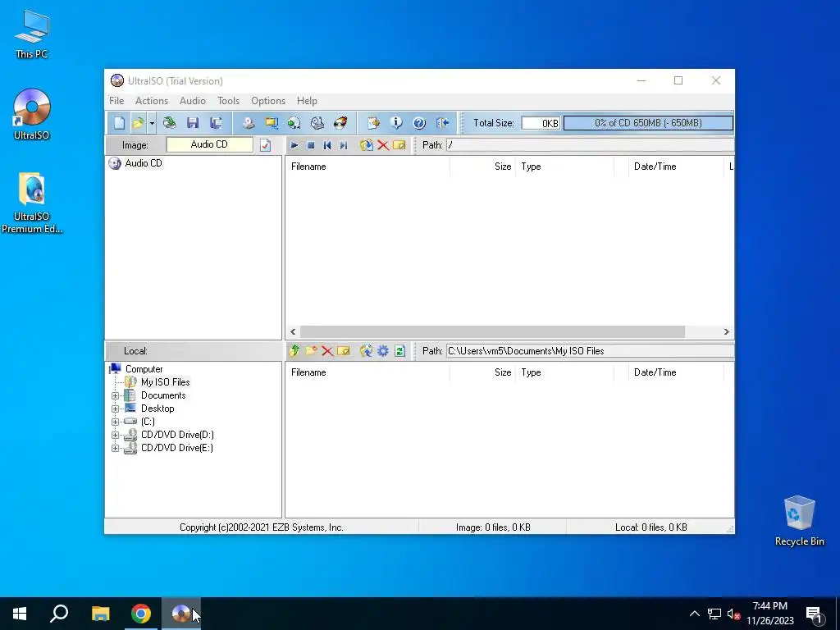Click the image Path field showing '/'
This screenshot has width=840, height=630.
pyautogui.click(x=590, y=145)
